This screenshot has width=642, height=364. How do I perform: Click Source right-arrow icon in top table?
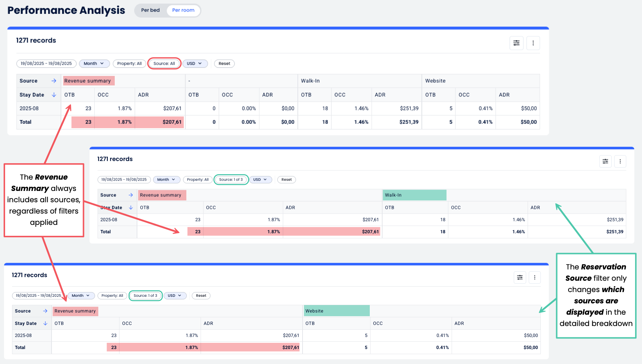(x=54, y=81)
